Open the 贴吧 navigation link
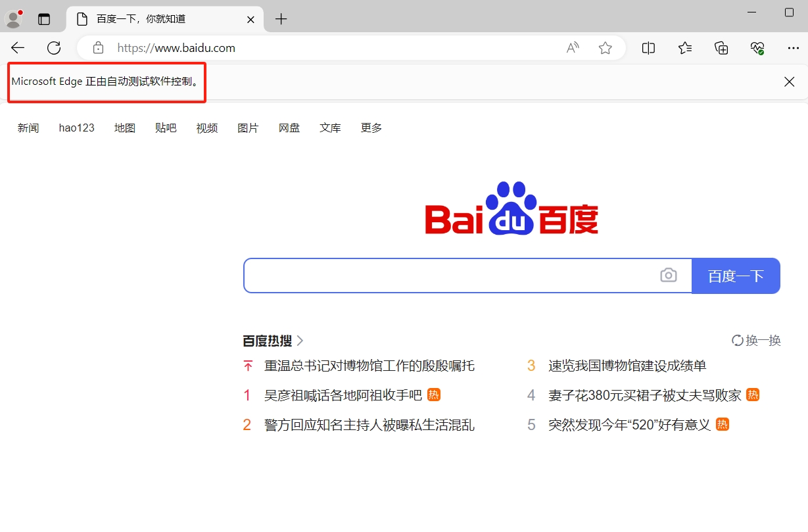Screen dimensions: 808x532 click(x=166, y=128)
